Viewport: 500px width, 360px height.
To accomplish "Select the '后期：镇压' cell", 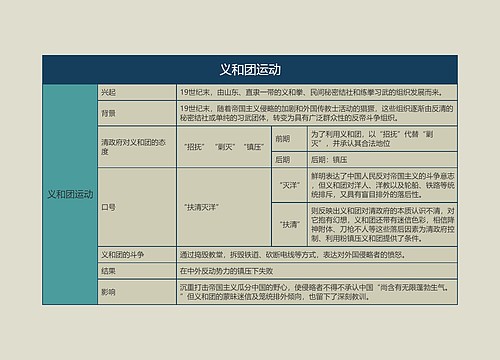I will [x=382, y=160].
